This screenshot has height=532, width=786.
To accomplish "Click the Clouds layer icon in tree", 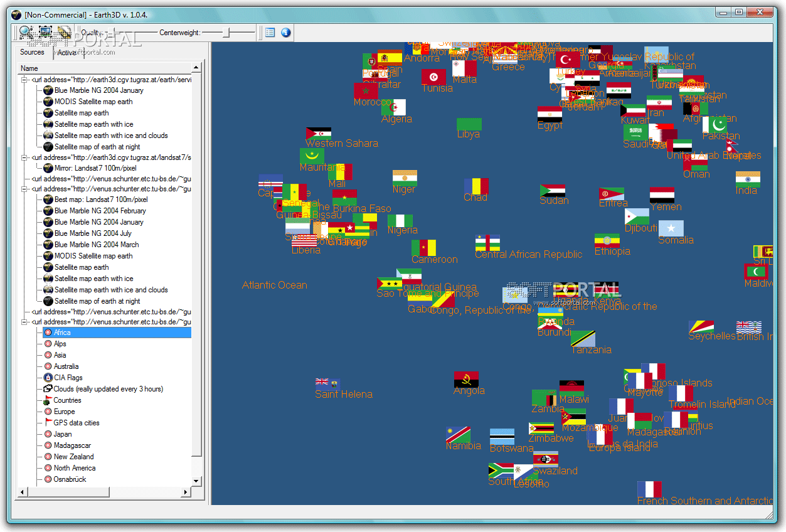I will pos(48,389).
